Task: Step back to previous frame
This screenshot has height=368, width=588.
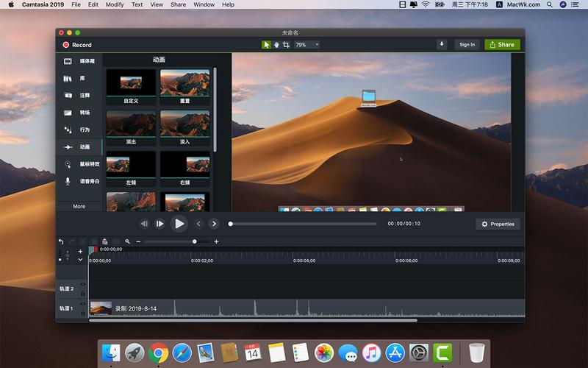Action: click(144, 224)
